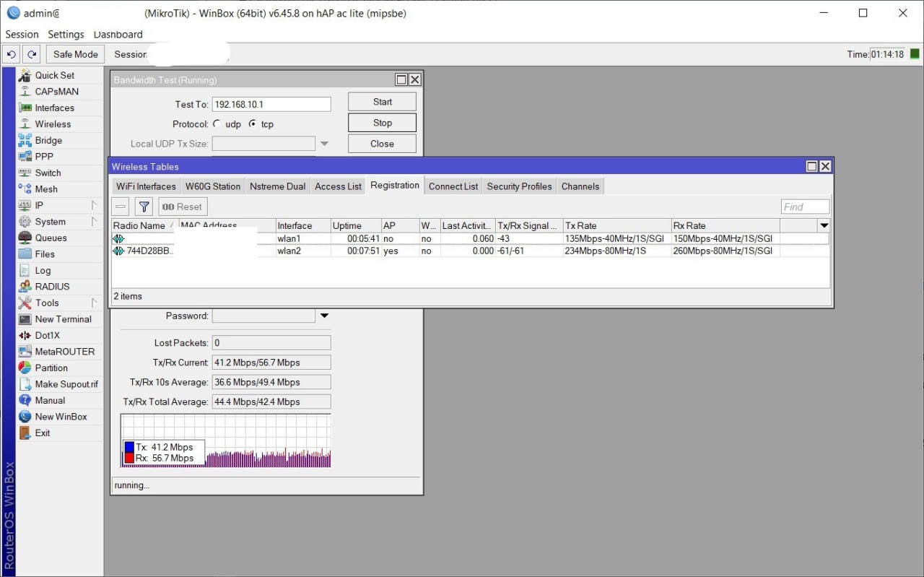The height and width of the screenshot is (577, 924).
Task: Sort by Uptime column header
Action: (x=356, y=226)
